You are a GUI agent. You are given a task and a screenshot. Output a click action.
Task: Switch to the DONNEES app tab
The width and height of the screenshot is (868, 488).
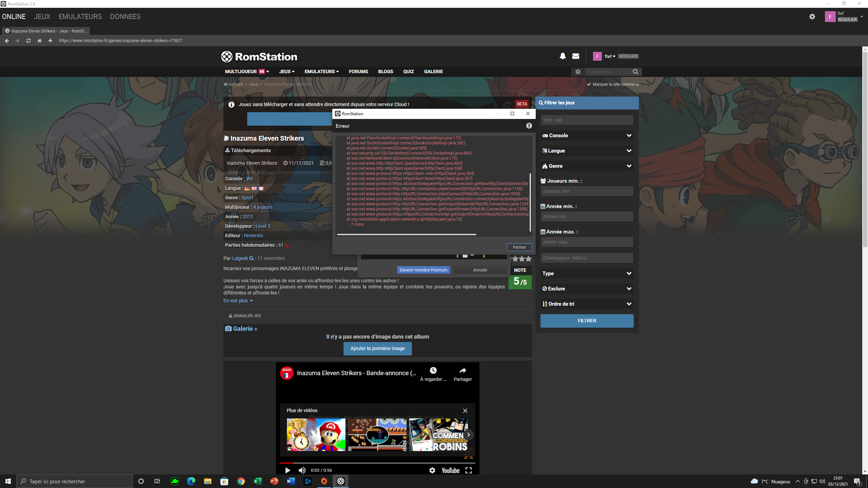click(x=125, y=17)
